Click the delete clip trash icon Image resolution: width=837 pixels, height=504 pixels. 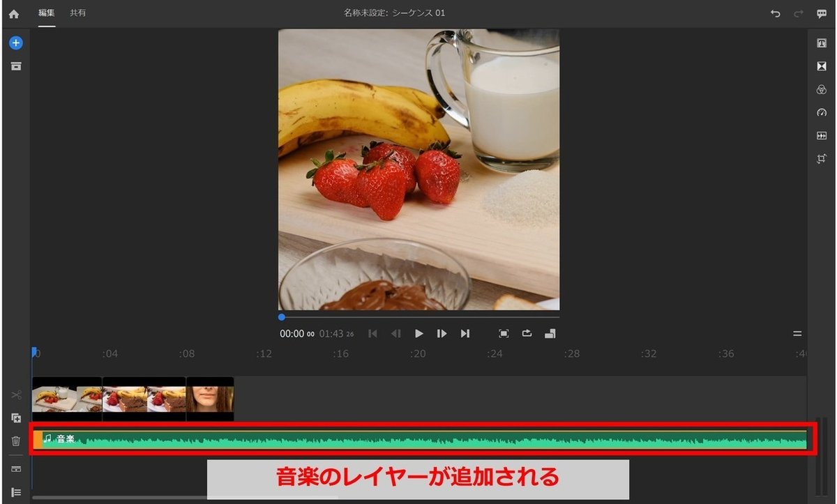click(x=15, y=441)
